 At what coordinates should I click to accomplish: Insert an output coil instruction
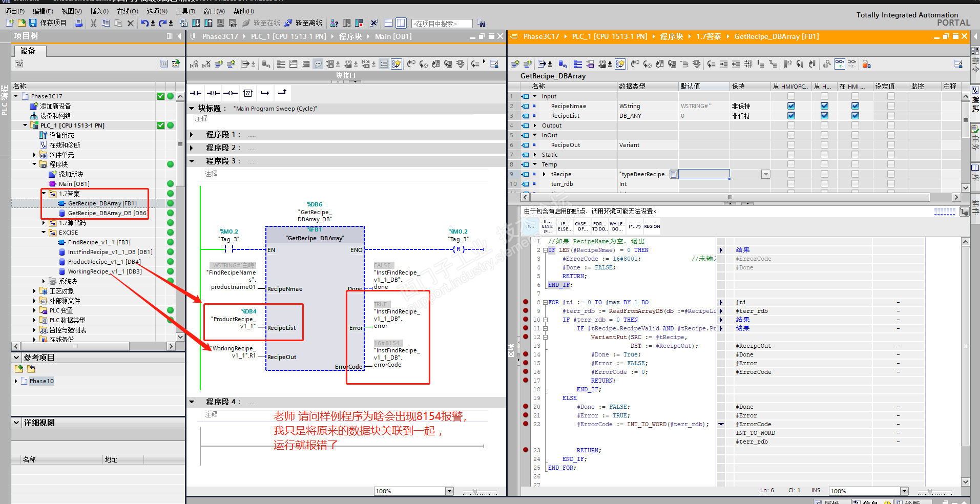[230, 93]
